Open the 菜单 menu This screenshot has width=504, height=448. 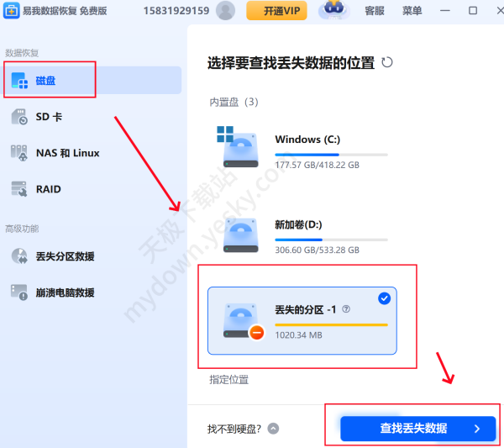(412, 11)
